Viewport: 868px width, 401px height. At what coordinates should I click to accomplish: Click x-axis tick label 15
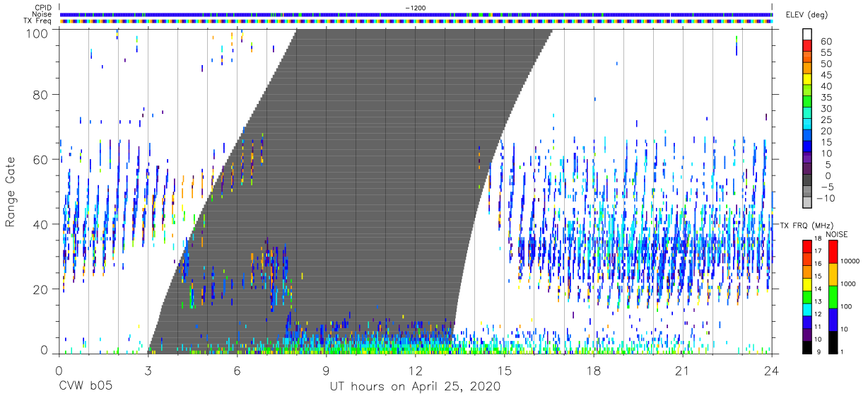pos(505,370)
